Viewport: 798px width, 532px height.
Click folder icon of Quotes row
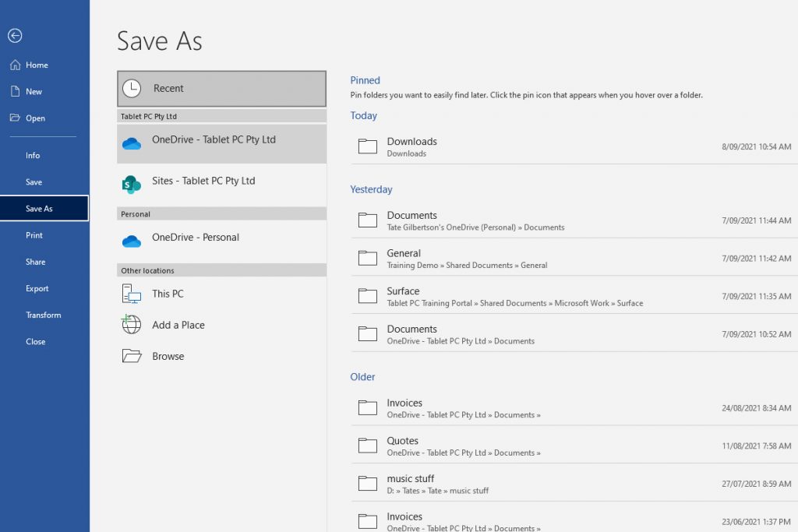[368, 445]
